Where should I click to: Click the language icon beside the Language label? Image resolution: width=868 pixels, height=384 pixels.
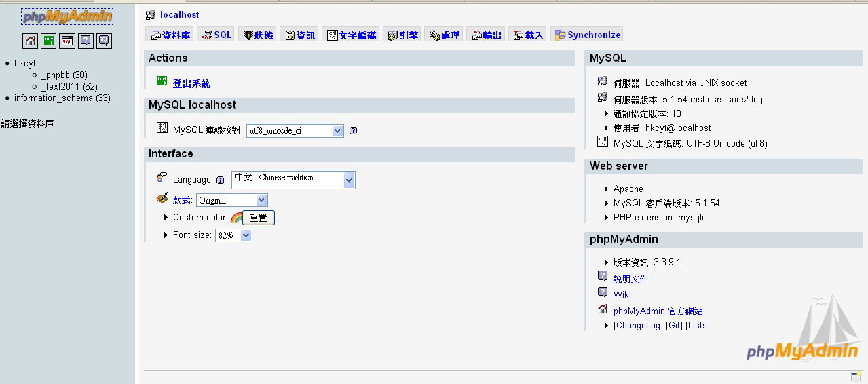[162, 178]
